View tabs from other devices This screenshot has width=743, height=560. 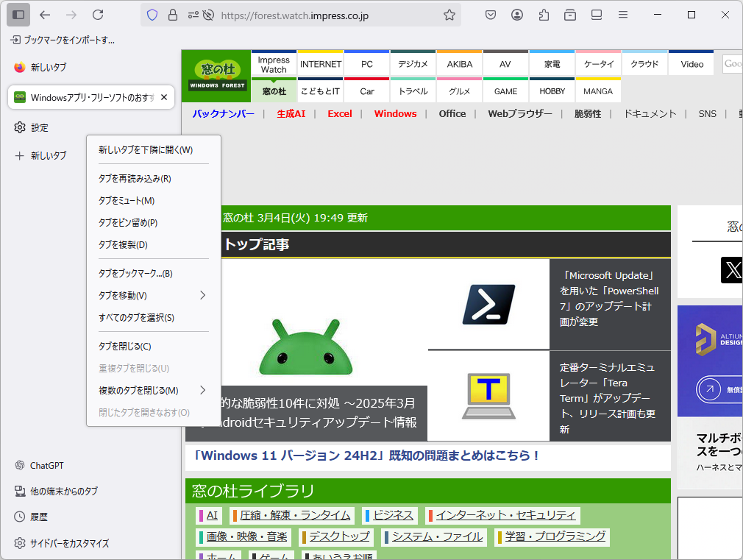(61, 491)
